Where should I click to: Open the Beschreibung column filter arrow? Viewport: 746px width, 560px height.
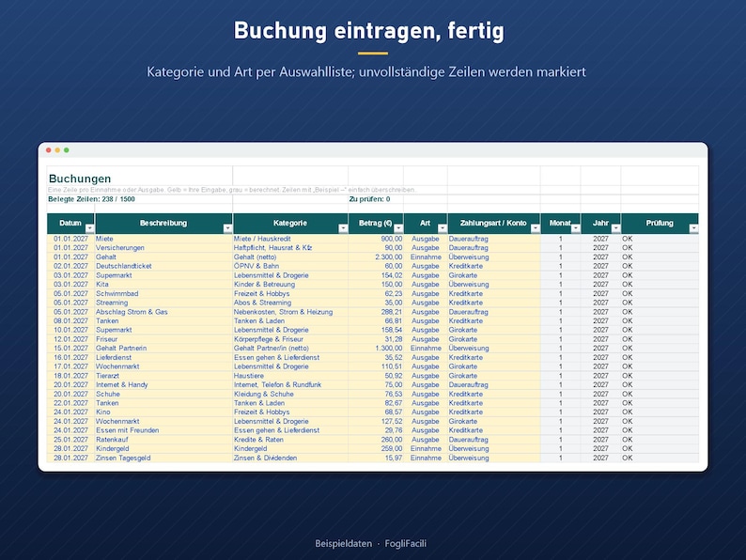[227, 229]
